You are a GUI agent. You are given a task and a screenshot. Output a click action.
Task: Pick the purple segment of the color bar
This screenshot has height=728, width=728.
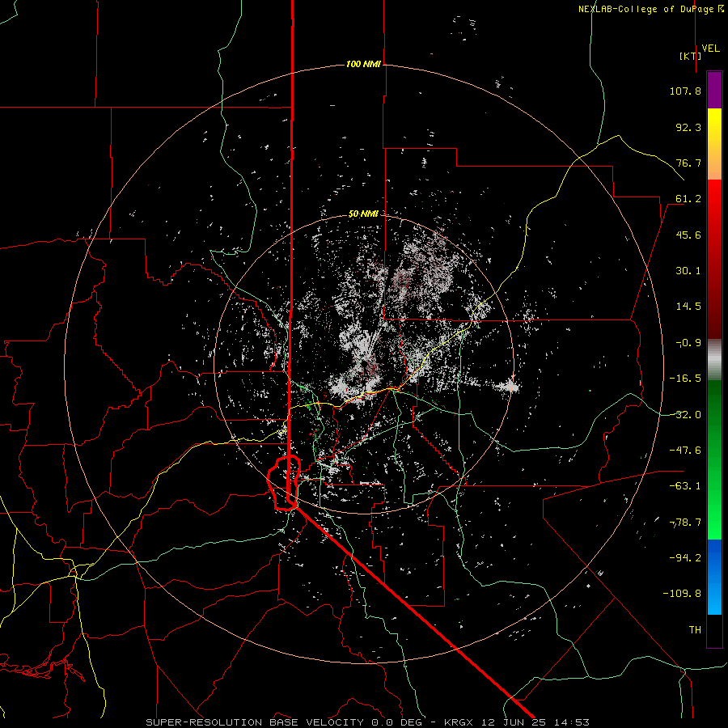point(714,91)
